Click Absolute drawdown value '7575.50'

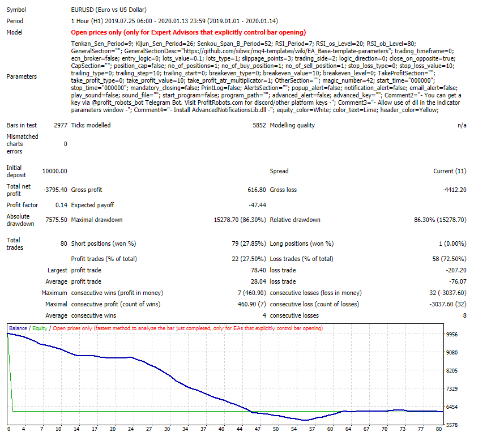[x=56, y=220]
